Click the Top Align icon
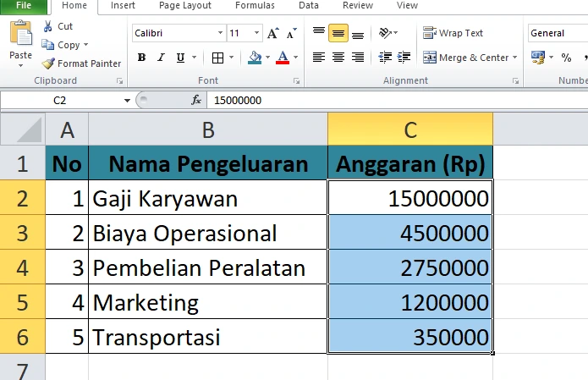The height and width of the screenshot is (380, 588). coord(319,33)
